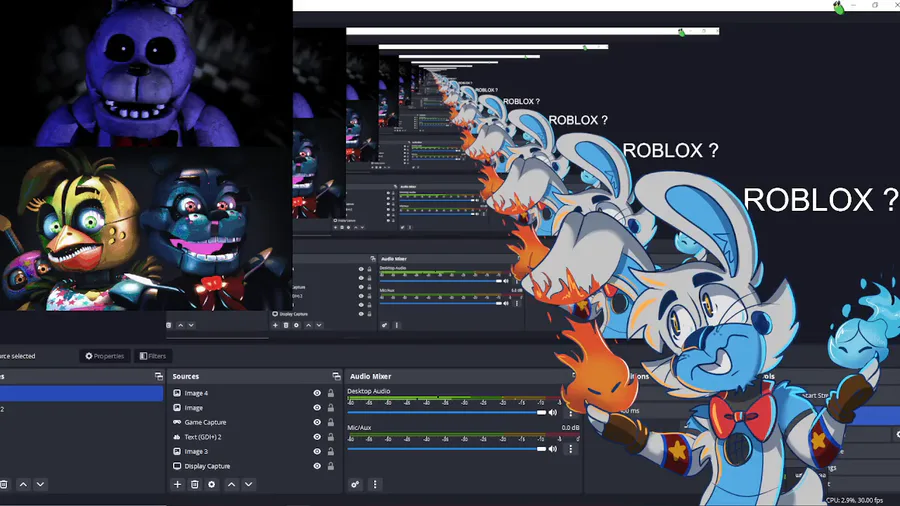Click the Mic/Aux channel label
Viewport: 900px width, 506px height.
point(359,427)
